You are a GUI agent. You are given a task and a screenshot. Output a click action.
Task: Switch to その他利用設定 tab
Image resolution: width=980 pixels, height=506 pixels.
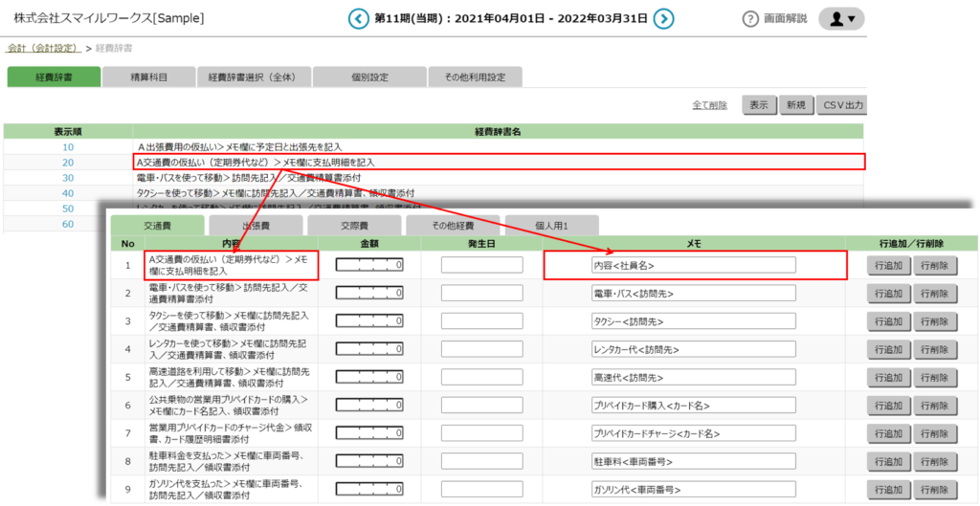tap(475, 77)
